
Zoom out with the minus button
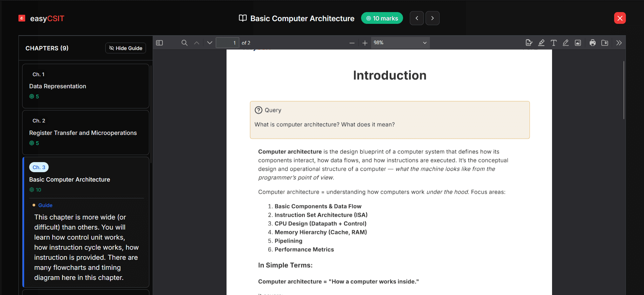coord(352,43)
